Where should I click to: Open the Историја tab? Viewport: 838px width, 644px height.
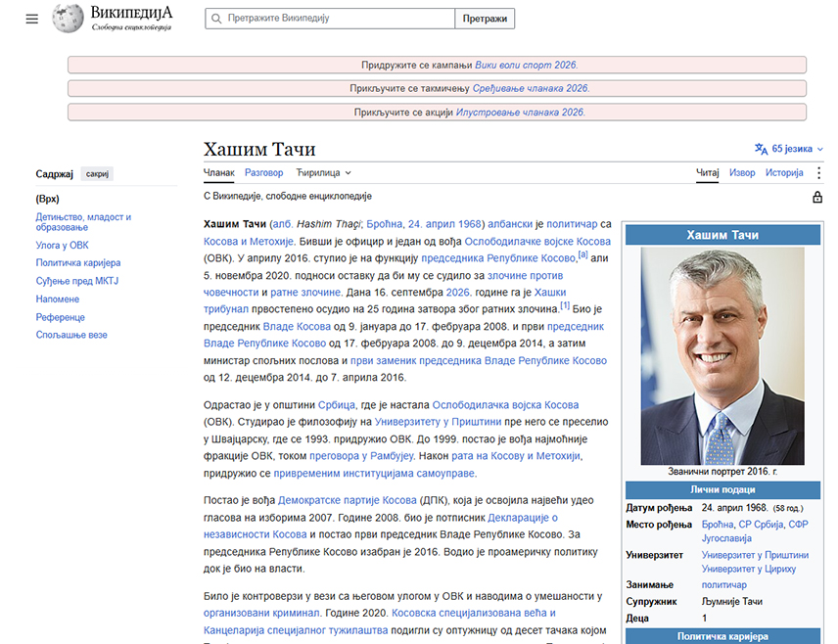784,172
